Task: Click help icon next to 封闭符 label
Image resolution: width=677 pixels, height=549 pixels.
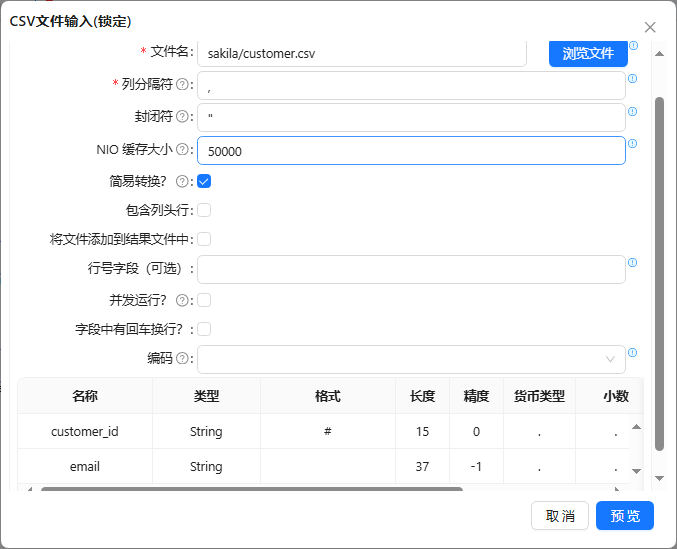Action: coord(182,117)
